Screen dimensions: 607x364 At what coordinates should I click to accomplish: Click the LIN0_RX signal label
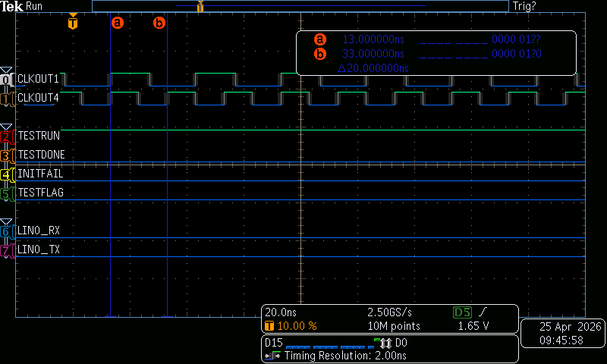pyautogui.click(x=39, y=231)
